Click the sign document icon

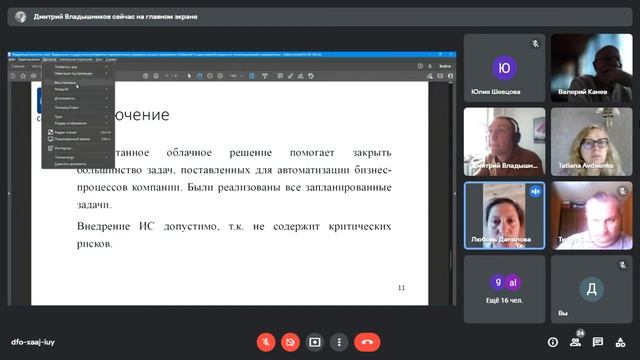300,76
